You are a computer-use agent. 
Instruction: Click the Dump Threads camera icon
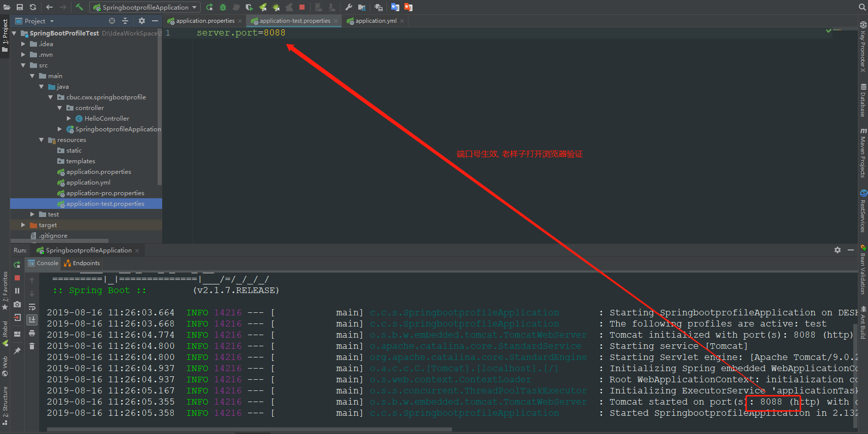point(17,304)
